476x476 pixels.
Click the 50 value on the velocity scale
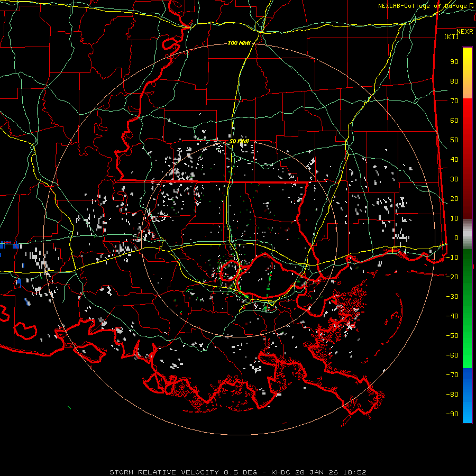click(x=454, y=140)
